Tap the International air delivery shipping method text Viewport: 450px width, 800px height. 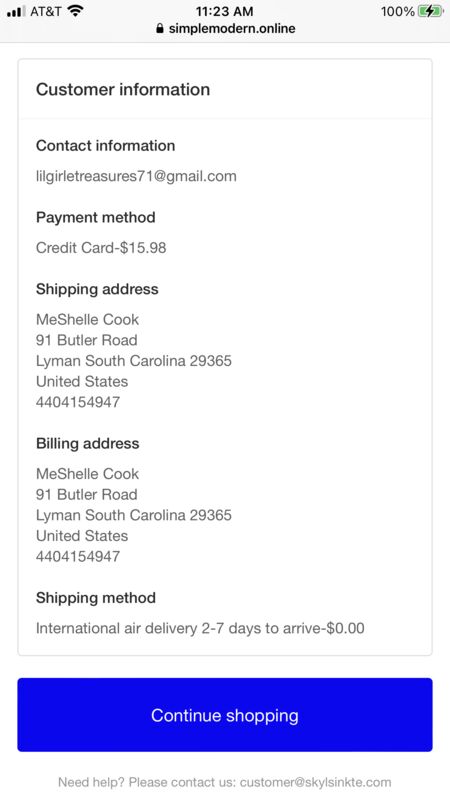click(200, 628)
